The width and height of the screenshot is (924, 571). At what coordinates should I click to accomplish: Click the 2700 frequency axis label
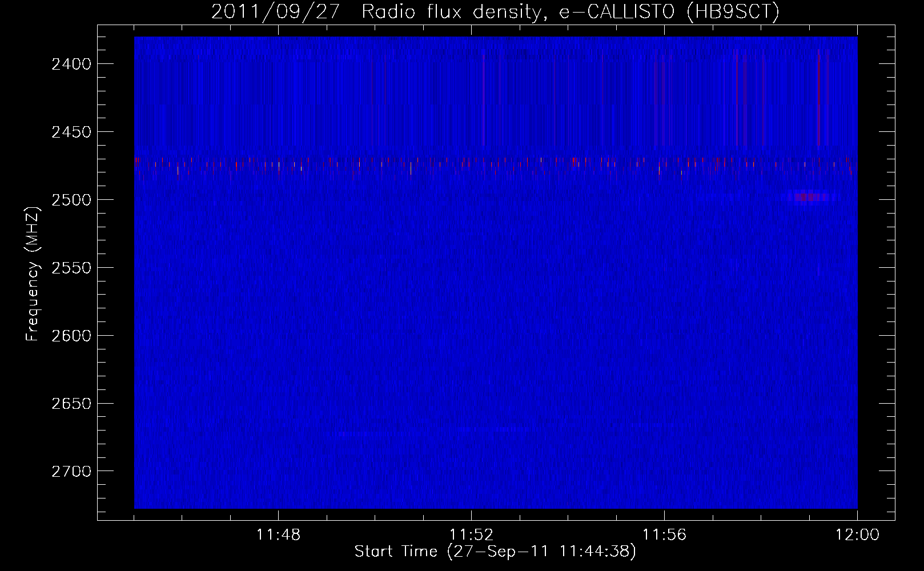[71, 472]
